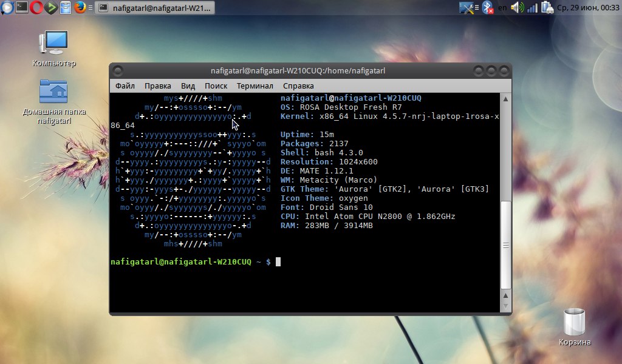Click 'Font: Droid Sans 10' line
This screenshot has height=364, width=622.
[x=326, y=207]
